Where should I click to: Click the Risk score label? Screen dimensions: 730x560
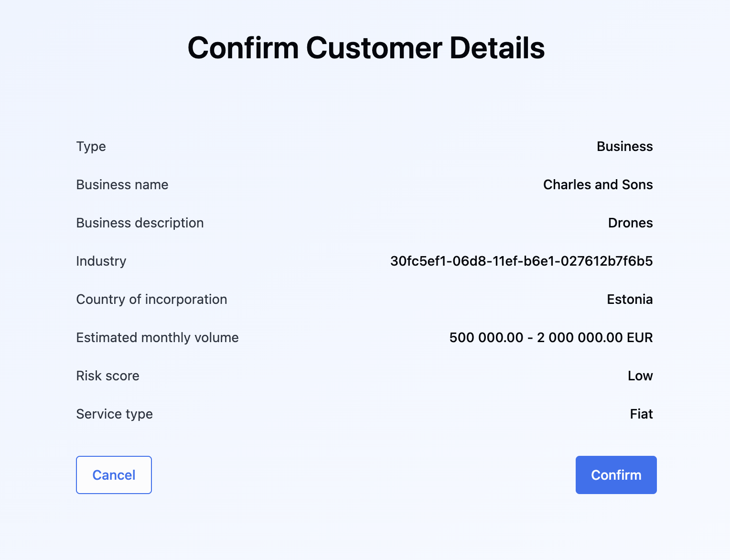pos(107,376)
